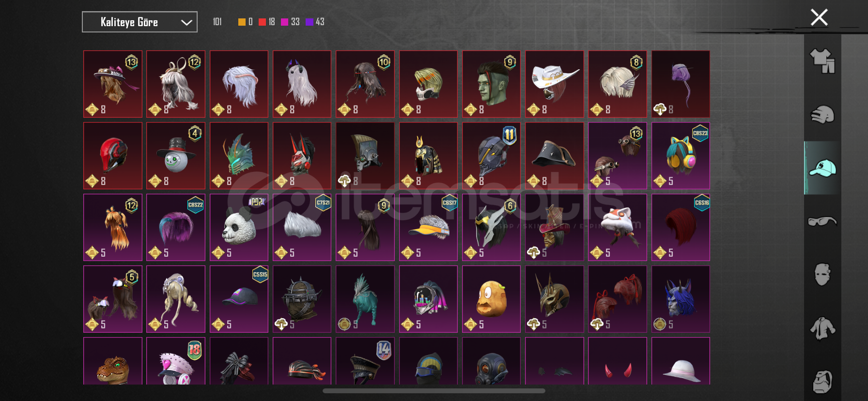The image size is (868, 401).
Task: Select the potato head mask item
Action: 491,299
